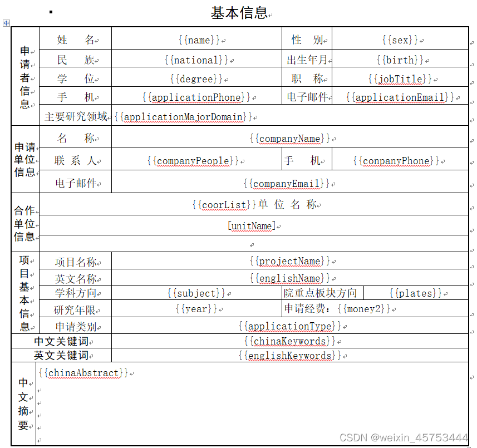Select the {{applicationMajorDomain}} placeholder text

183,117
